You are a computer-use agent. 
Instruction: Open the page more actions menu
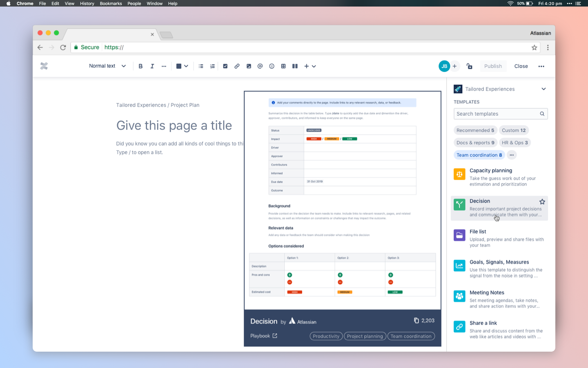pos(541,66)
